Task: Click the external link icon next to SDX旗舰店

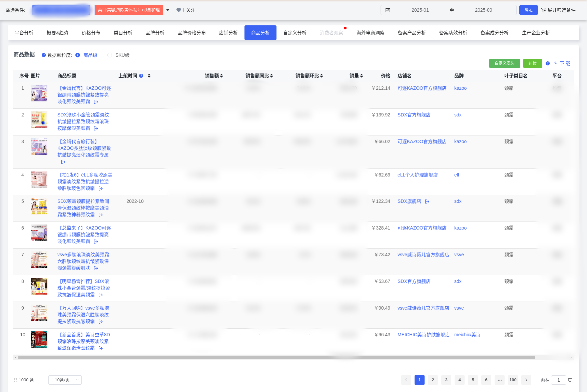Action: (427, 201)
